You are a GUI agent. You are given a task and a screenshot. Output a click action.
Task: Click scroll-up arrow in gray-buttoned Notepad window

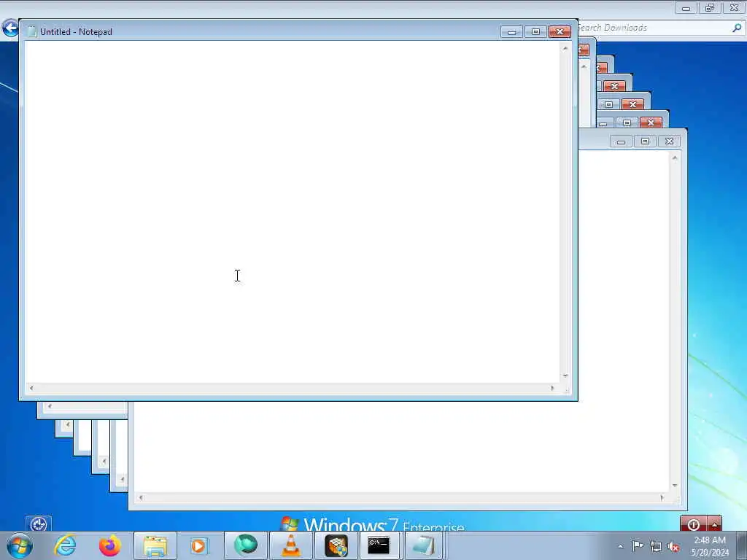pos(675,157)
